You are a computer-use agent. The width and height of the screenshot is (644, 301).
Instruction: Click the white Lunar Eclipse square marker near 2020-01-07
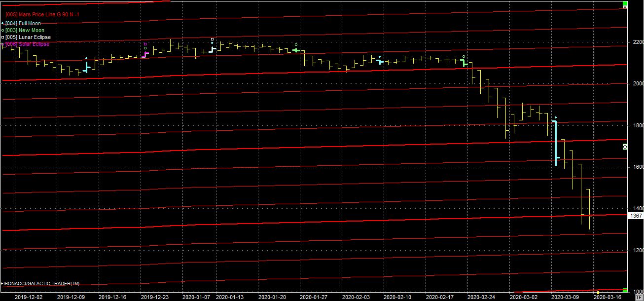pos(212,39)
